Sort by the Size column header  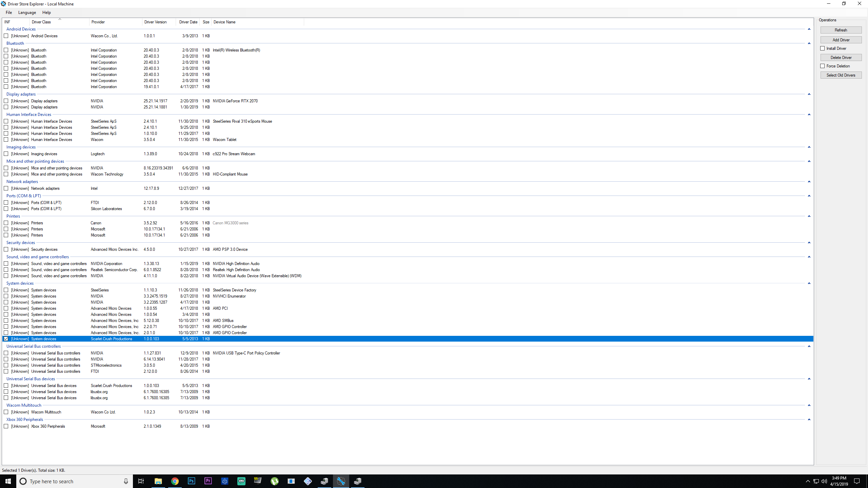[x=206, y=22]
